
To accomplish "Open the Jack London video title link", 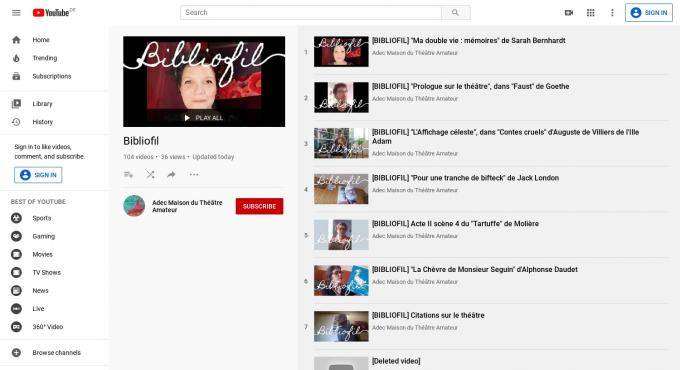I will click(465, 178).
